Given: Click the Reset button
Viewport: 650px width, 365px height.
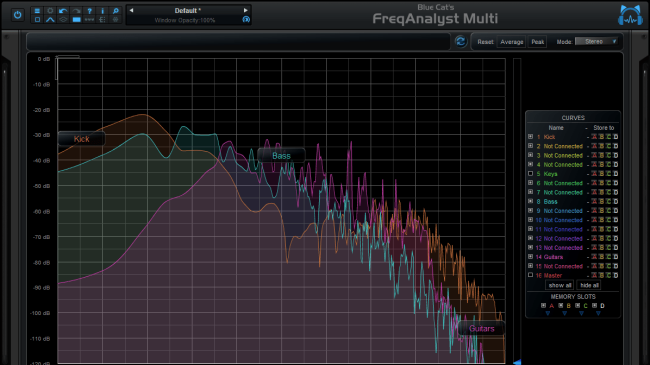Looking at the screenshot, I should point(485,42).
